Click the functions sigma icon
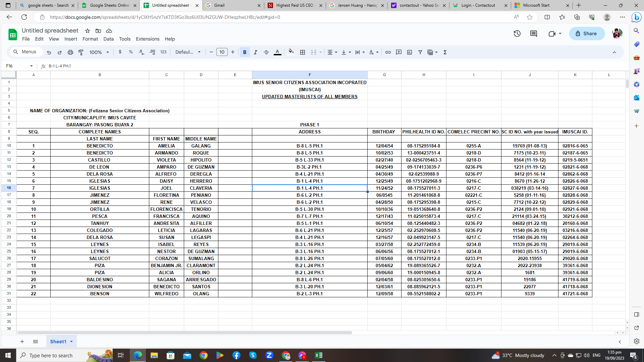This screenshot has width=644, height=362. (445, 52)
